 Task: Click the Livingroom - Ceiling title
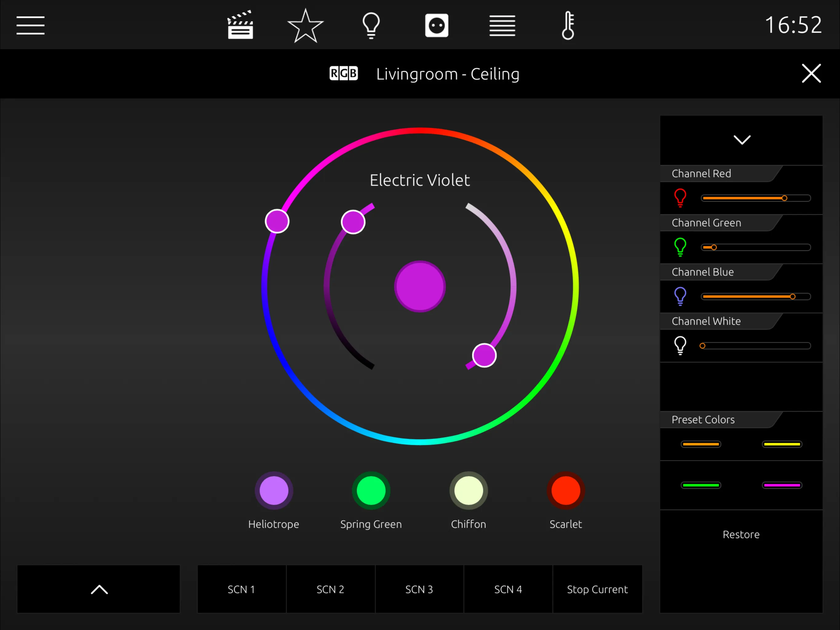point(448,74)
